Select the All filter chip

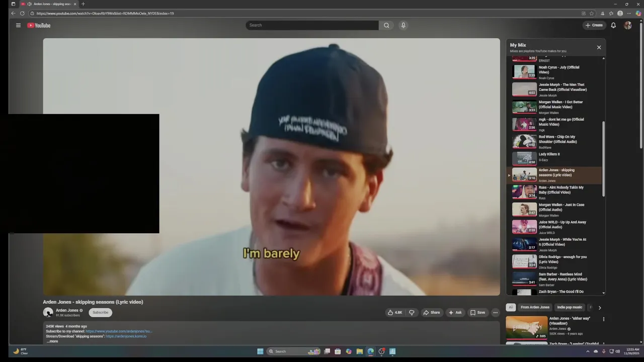(x=511, y=307)
